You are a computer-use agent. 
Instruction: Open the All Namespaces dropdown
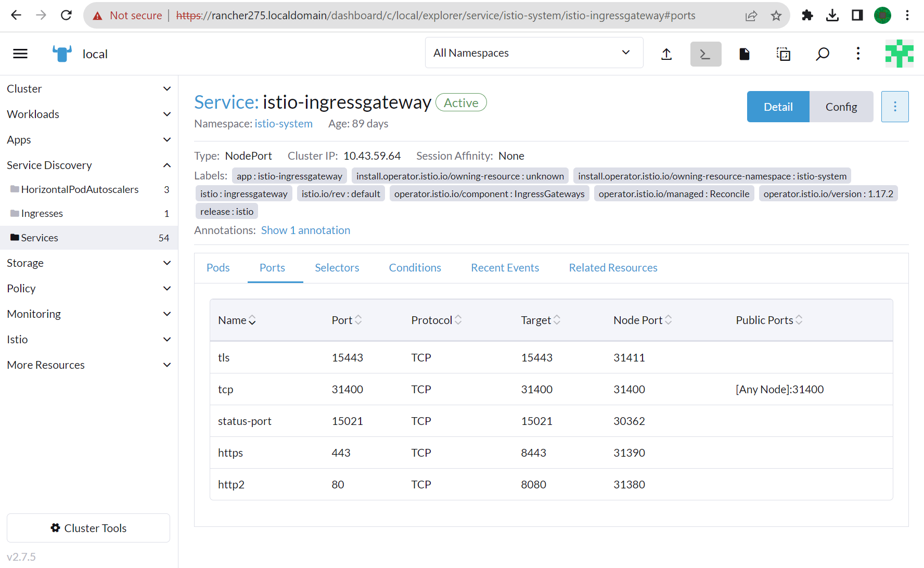coord(534,53)
